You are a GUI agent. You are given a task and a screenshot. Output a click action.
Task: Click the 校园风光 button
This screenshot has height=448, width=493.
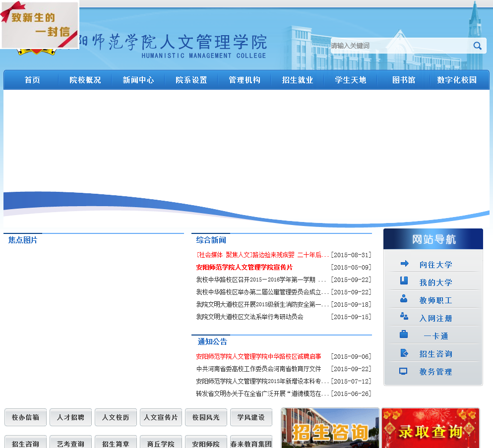[x=206, y=417]
